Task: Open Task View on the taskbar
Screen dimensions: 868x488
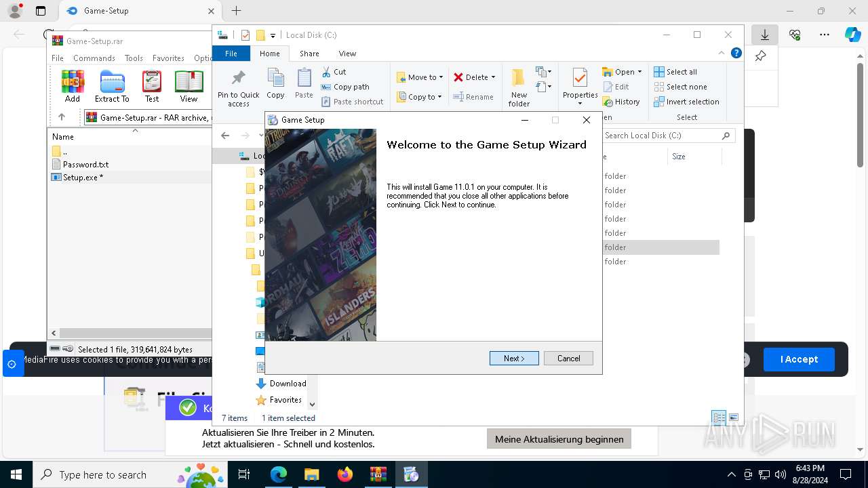Action: click(244, 474)
